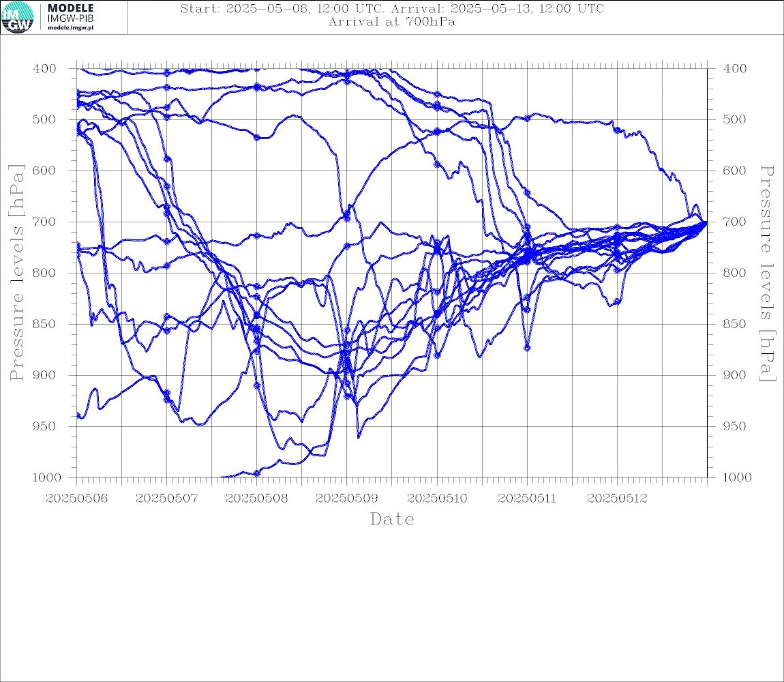Click the right axis 900 label

[734, 375]
